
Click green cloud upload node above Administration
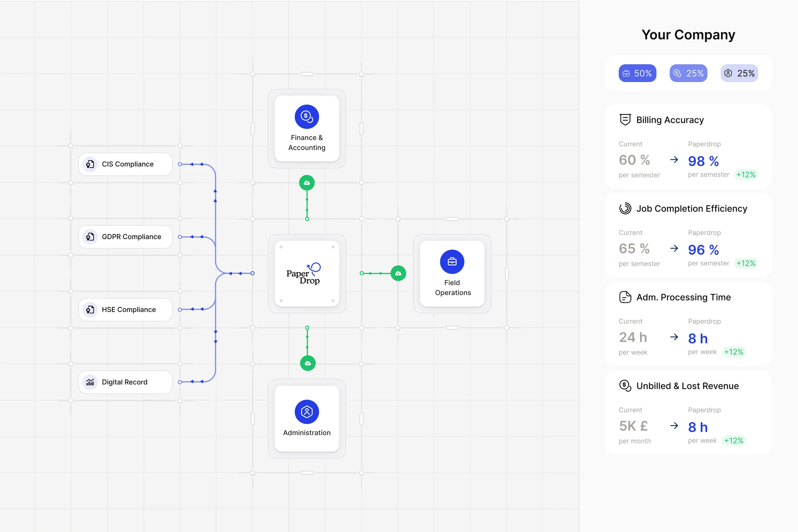(308, 363)
